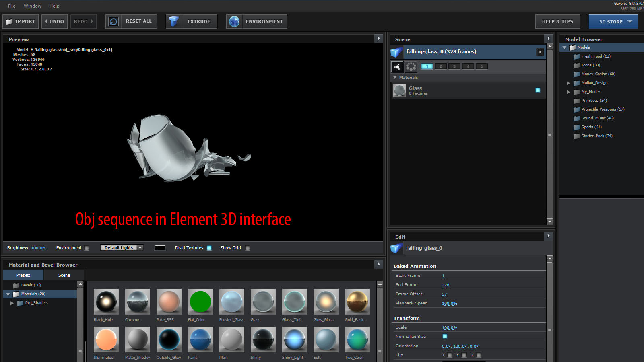Viewport: 644px width, 362px height.
Task: Switch to the Scene tab in browser
Action: coord(64,275)
